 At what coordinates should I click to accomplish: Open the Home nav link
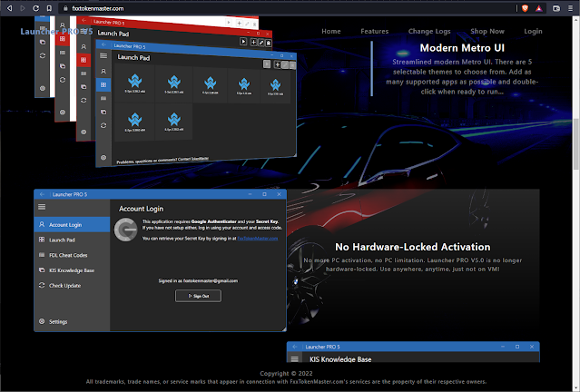[331, 32]
